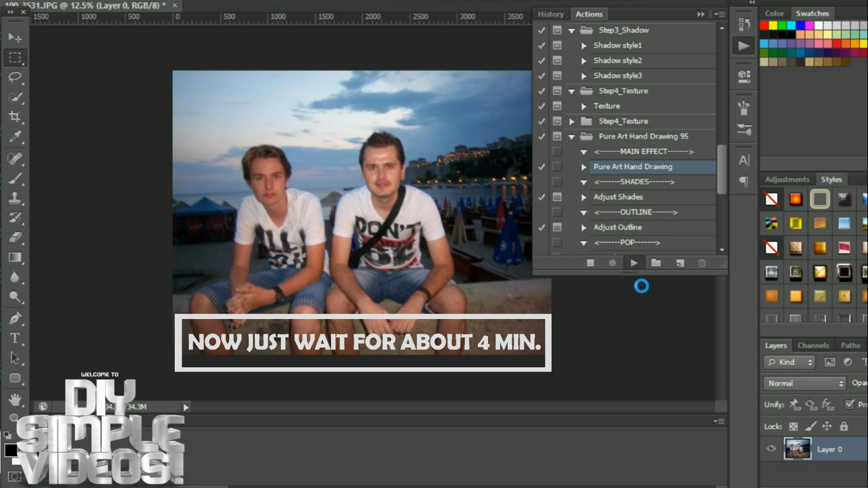Expand the Shadow style1 action
The width and height of the screenshot is (868, 488).
(x=584, y=46)
